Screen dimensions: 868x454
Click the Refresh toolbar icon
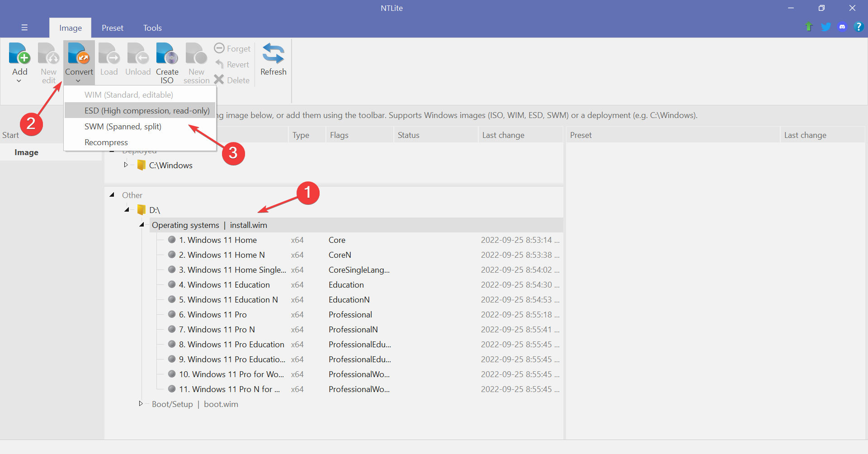[274, 53]
